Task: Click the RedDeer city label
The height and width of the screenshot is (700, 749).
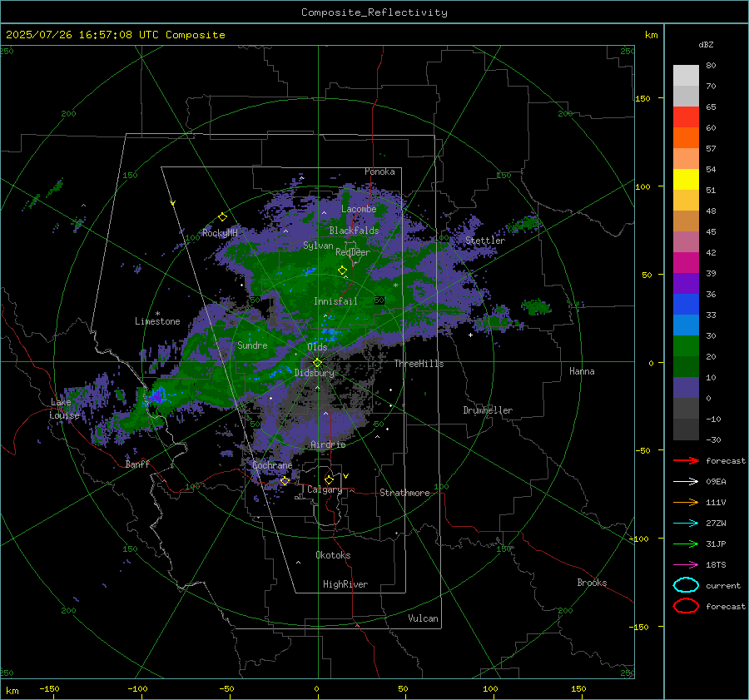Action: (353, 252)
